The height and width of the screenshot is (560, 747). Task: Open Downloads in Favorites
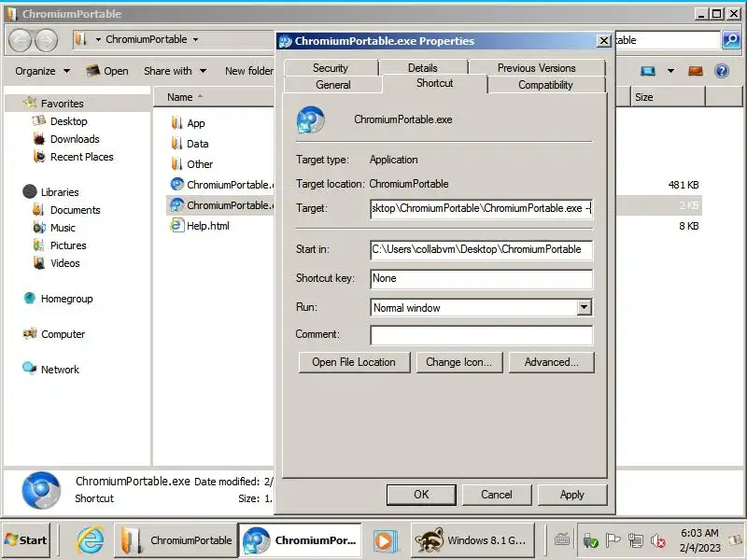[x=75, y=139]
